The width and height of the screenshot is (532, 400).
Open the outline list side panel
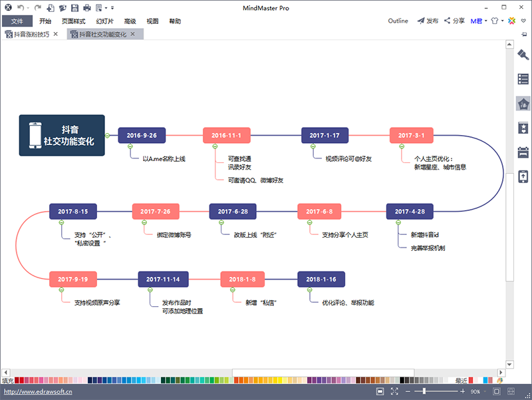[x=523, y=79]
